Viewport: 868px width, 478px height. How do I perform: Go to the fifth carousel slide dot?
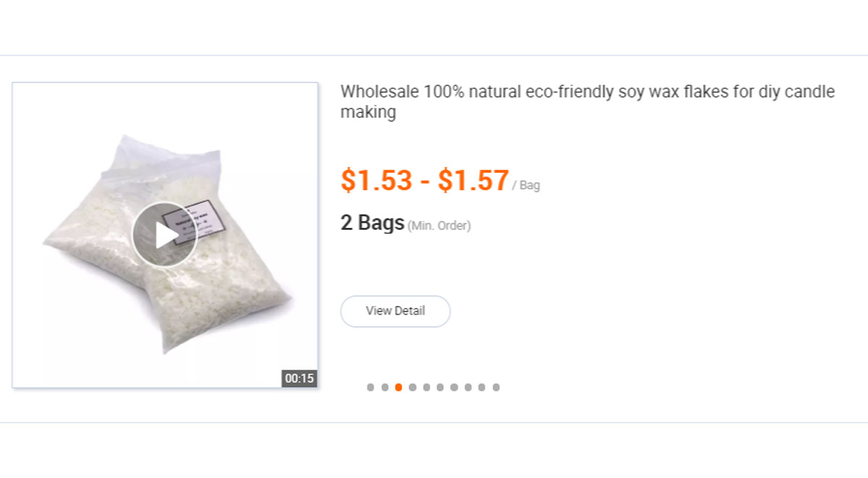click(x=427, y=388)
